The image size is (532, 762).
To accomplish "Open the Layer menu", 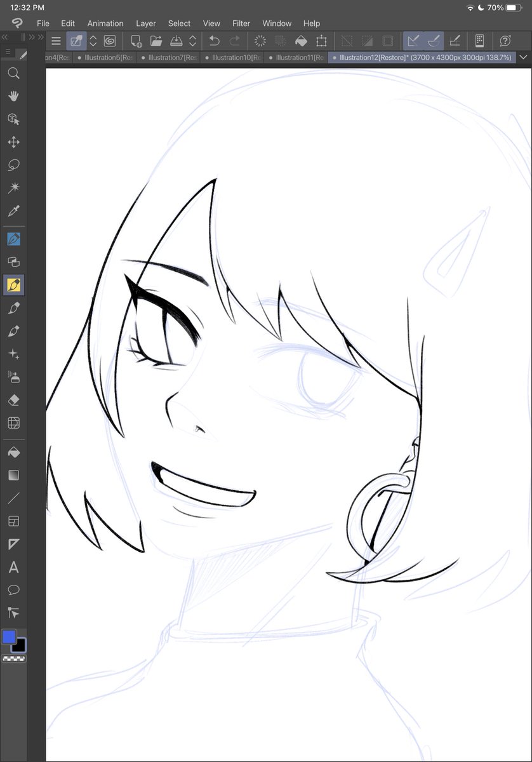I will (146, 23).
